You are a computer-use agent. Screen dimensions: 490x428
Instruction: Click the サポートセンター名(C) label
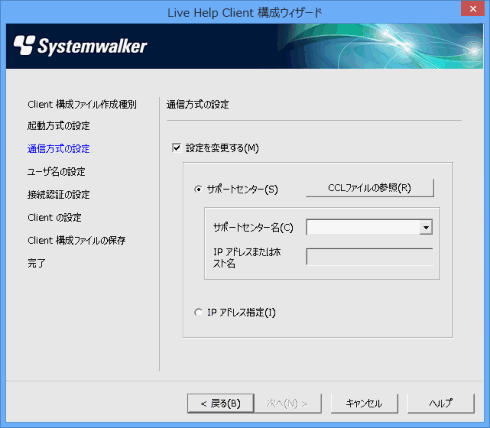tap(253, 228)
